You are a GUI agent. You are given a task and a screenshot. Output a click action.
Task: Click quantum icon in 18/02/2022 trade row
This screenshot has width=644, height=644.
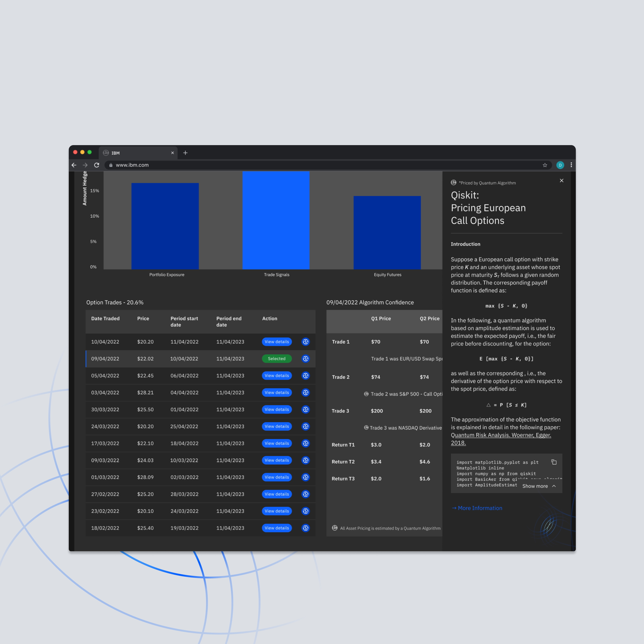click(305, 528)
